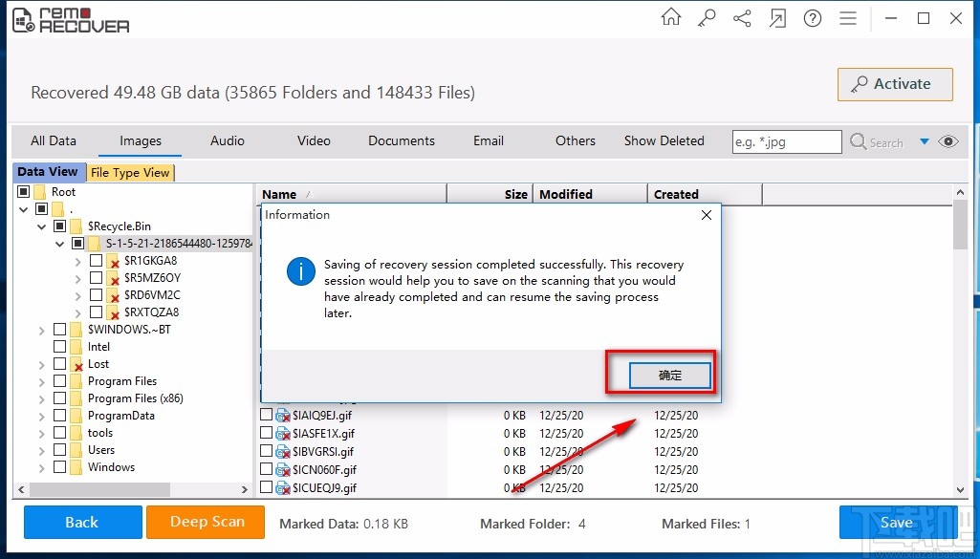The height and width of the screenshot is (559, 980).
Task: Click inside the e.g. *.jpg search field
Action: pyautogui.click(x=786, y=141)
